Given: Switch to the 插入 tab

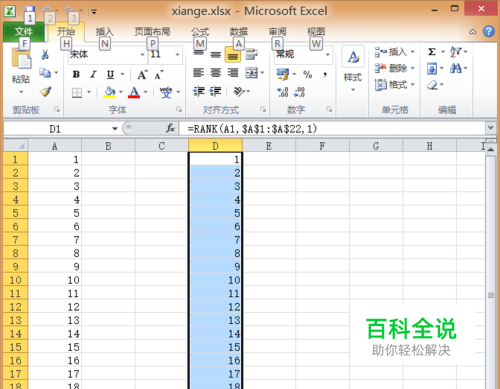Looking at the screenshot, I should (x=105, y=32).
